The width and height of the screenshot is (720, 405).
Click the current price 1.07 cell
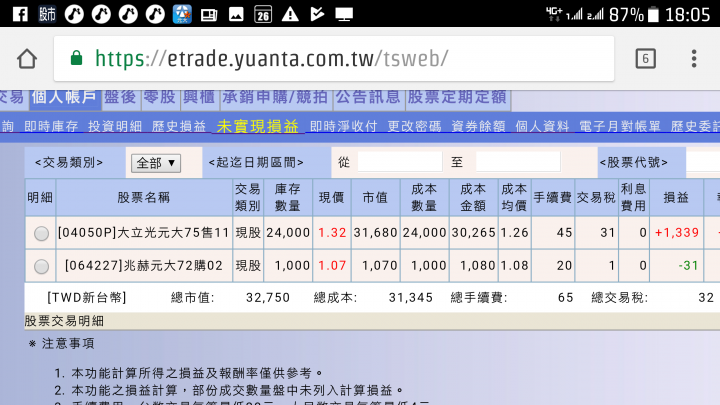pos(332,266)
